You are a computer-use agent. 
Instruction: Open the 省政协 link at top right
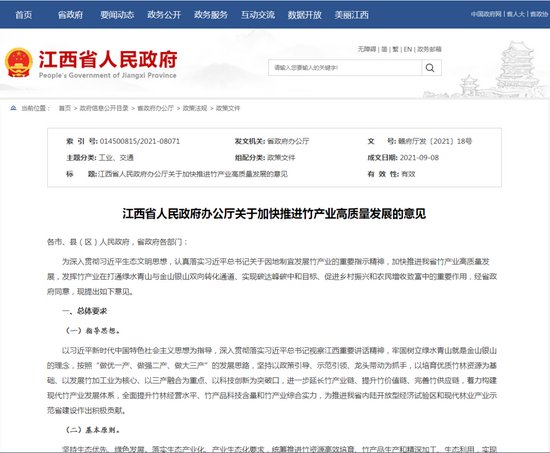[539, 14]
